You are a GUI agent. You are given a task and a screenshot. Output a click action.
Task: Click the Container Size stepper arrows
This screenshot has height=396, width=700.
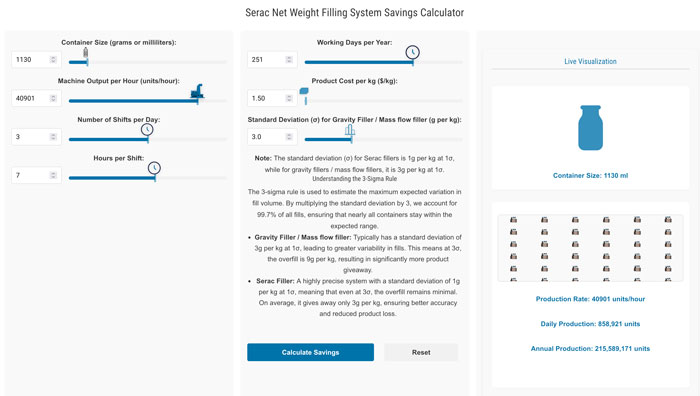[53, 59]
